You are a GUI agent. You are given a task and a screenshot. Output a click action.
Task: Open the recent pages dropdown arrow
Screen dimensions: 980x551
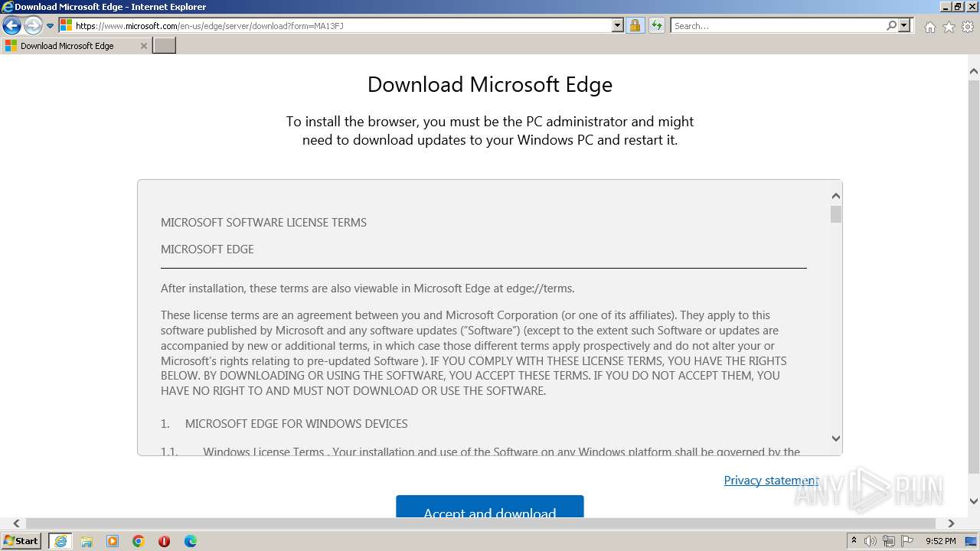51,26
